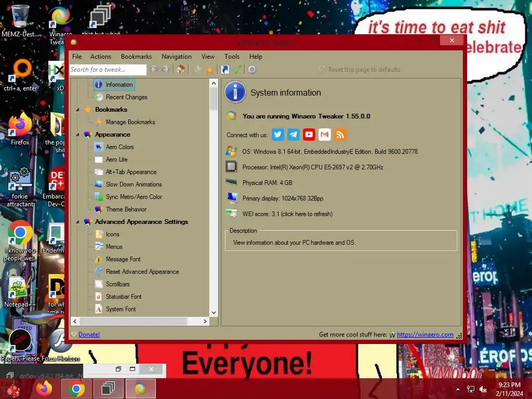Click the Search for a tweak field
532x399 pixels.
pos(108,70)
